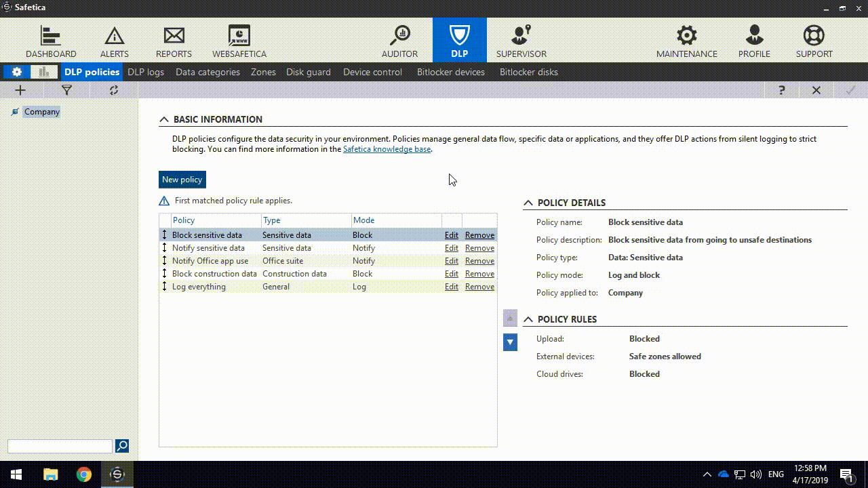Open the Data categories tab
This screenshot has width=868, height=488.
[x=208, y=71]
